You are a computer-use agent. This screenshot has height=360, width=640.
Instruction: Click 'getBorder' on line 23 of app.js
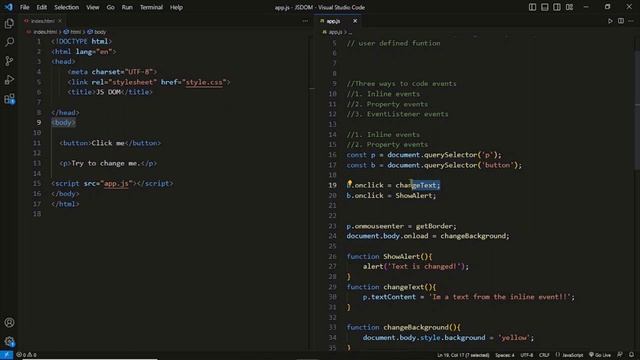point(434,226)
